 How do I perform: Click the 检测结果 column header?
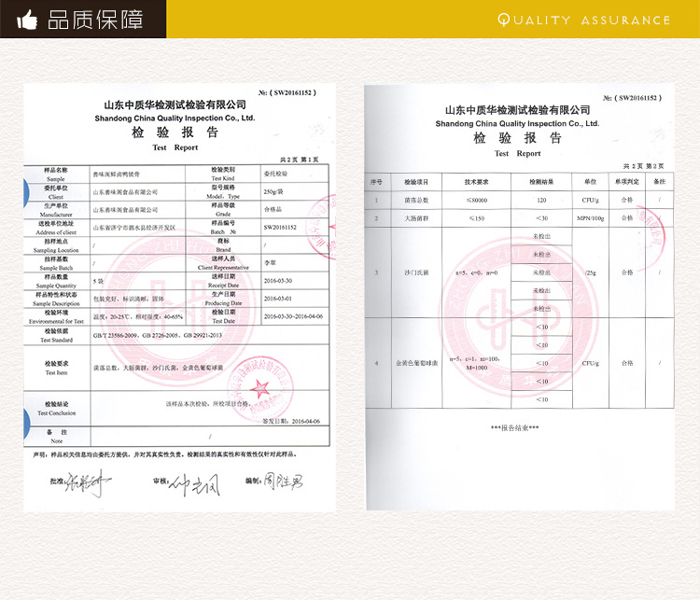point(541,182)
